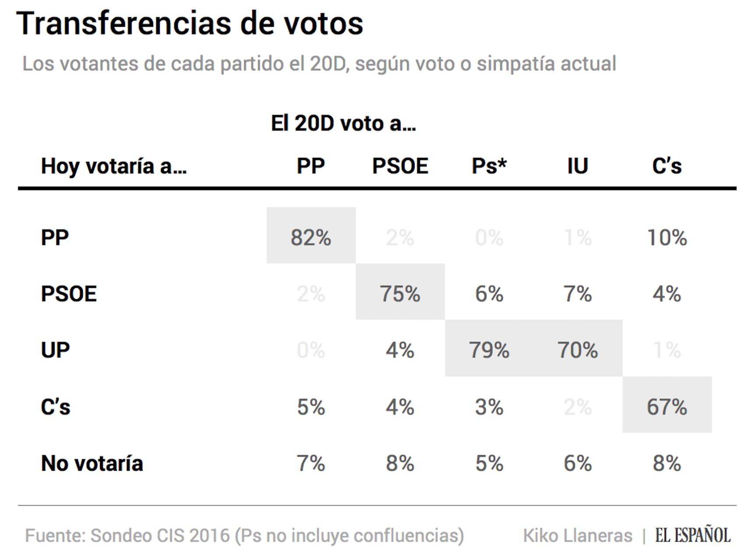Click the Hoy votaría a... header
The width and height of the screenshot is (747, 560).
(x=114, y=166)
